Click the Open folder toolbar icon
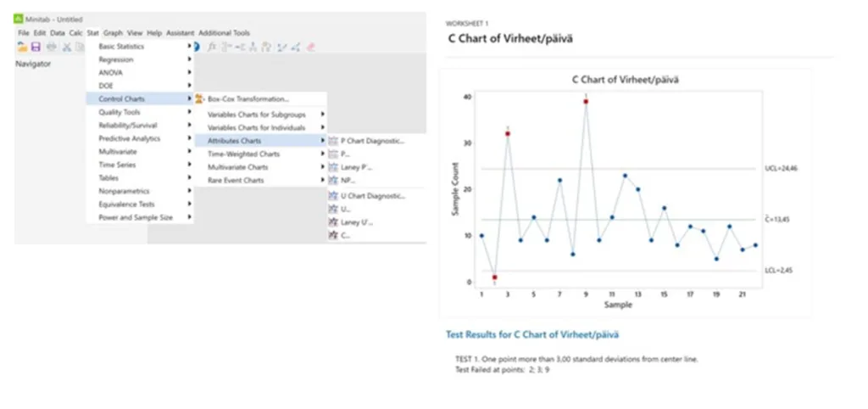The height and width of the screenshot is (409, 868). 22,48
